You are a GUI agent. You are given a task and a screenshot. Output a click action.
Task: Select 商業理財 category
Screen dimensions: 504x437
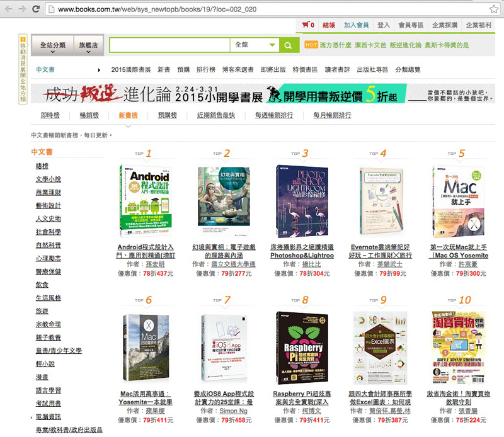[49, 193]
